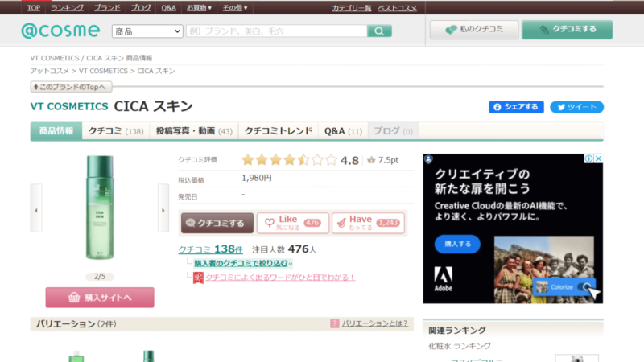
Task: Close the Adobe ad with X
Action: pos(598,158)
